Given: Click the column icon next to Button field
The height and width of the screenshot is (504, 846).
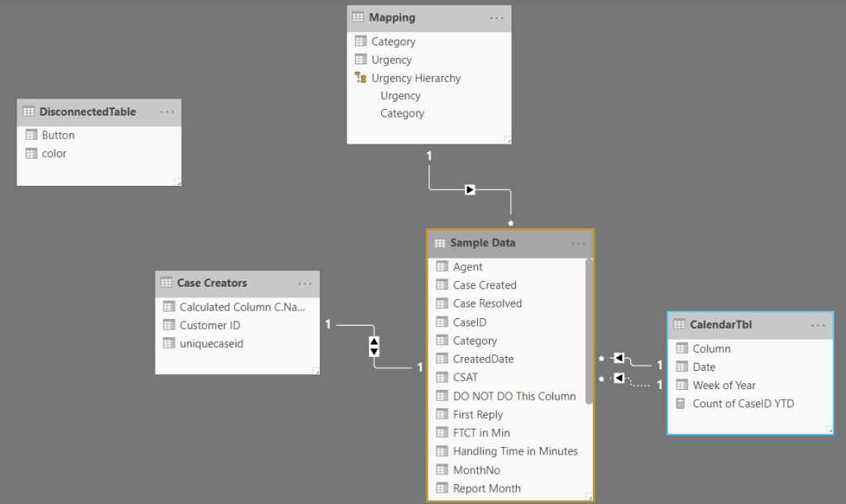Looking at the screenshot, I should (31, 135).
